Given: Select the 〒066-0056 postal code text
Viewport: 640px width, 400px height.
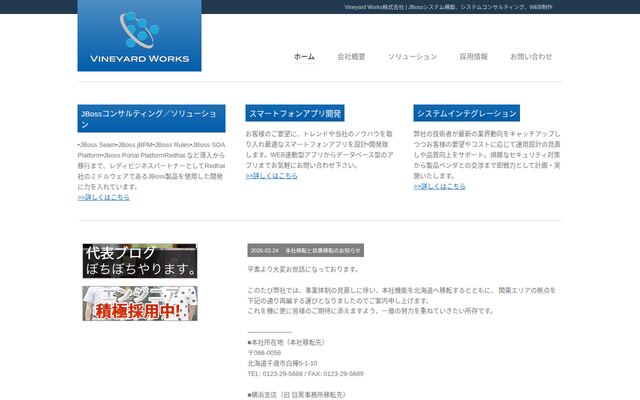Looking at the screenshot, I should point(264,353).
